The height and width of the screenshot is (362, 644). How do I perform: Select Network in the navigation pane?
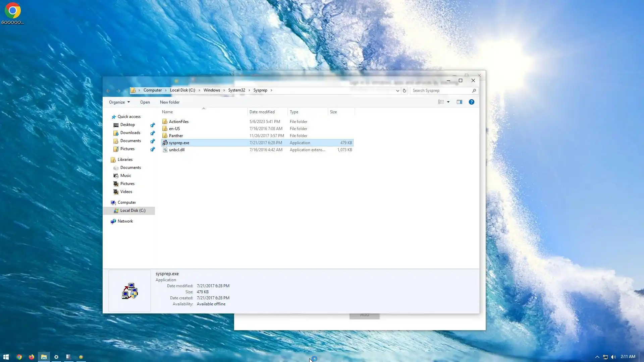point(125,221)
